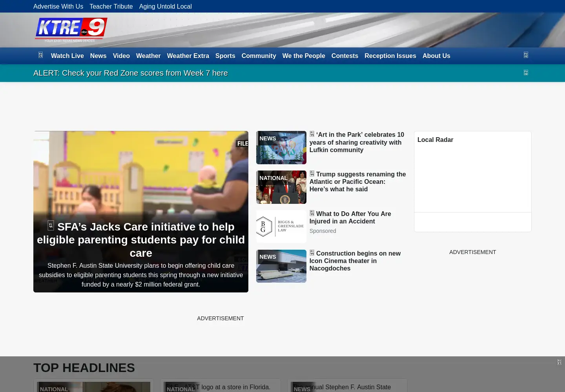This screenshot has width=565, height=392.
Task: Open the 'Art in the Park' article headline
Action: (x=357, y=142)
